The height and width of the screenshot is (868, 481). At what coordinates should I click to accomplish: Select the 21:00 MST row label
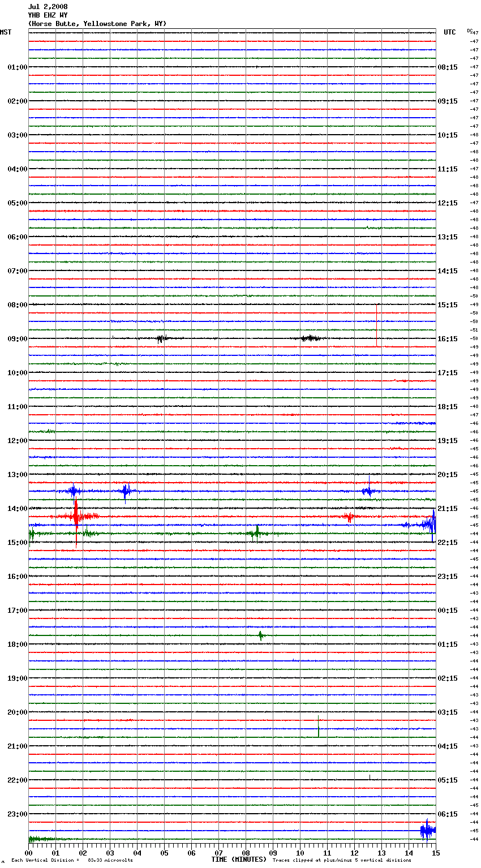pos(18,746)
